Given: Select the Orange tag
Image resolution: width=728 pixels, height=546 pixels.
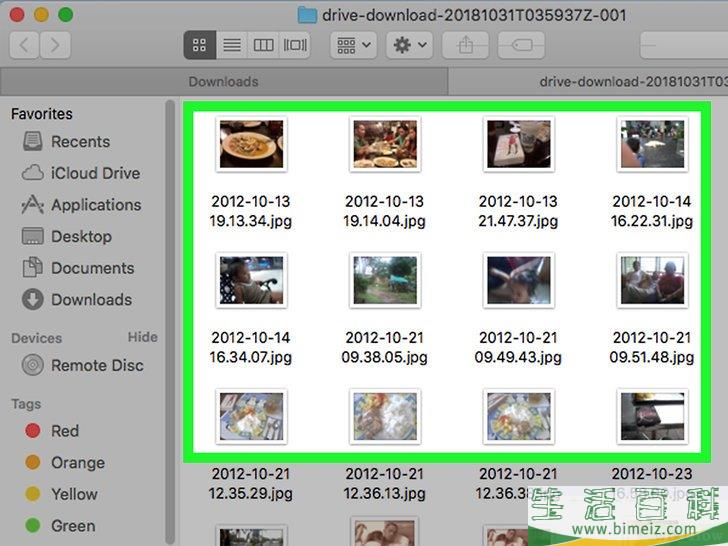Looking at the screenshot, I should point(65,462).
